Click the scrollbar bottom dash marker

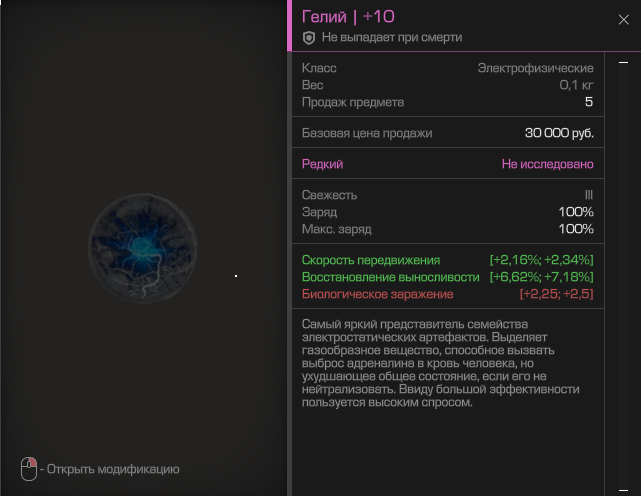pos(623,490)
